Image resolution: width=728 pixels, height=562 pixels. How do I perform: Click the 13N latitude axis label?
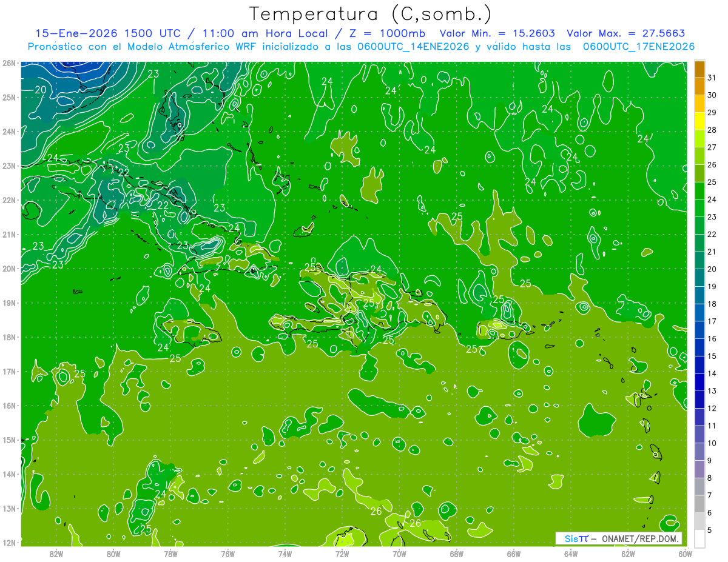pos(8,509)
